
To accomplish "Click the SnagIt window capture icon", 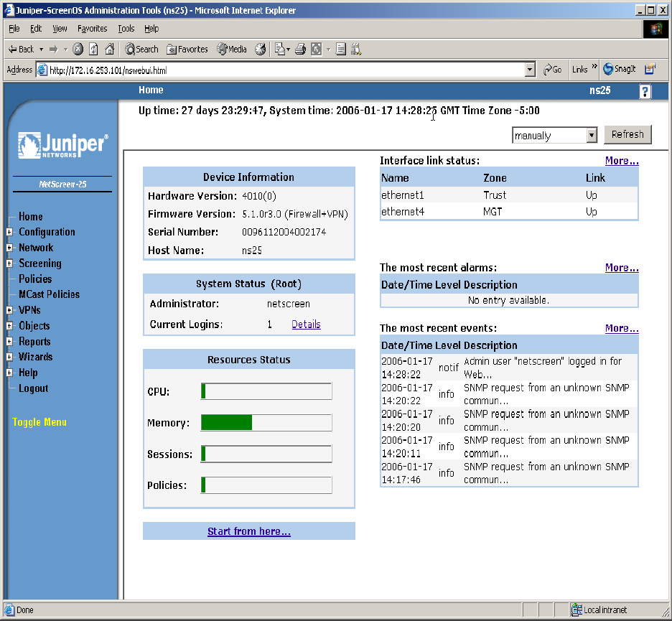I will [650, 69].
